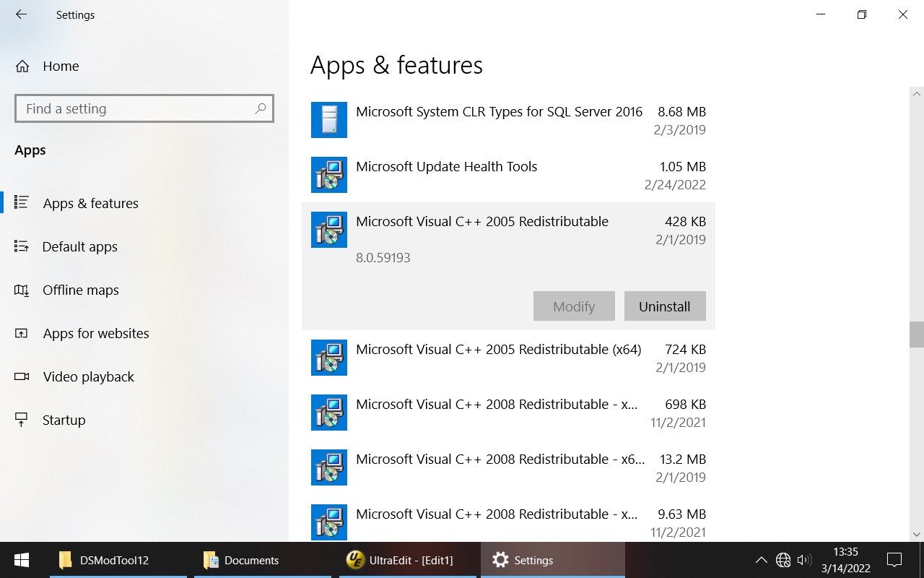Show hidden system tray icons

[x=761, y=560]
